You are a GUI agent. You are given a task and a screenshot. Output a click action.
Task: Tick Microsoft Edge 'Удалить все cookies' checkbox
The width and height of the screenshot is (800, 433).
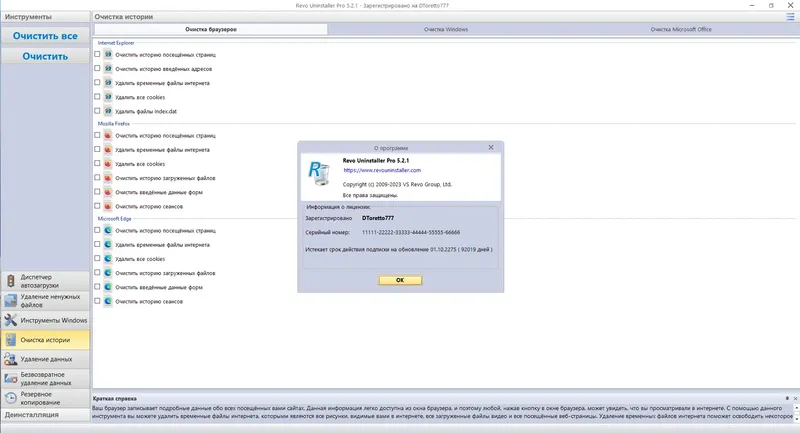pos(97,259)
